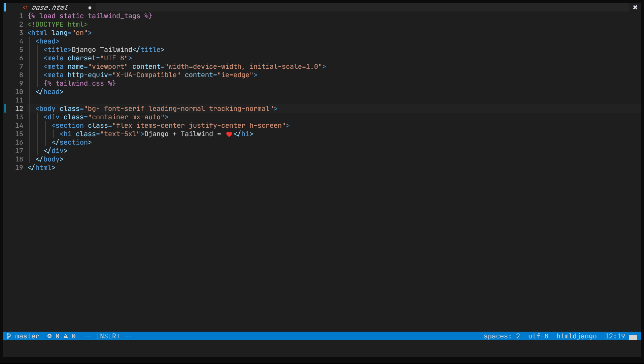
Task: Open the master branch picker
Action: click(27, 336)
